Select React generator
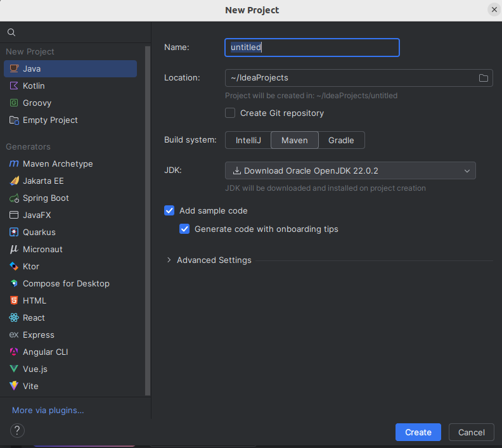The width and height of the screenshot is (502, 448). click(x=70, y=317)
